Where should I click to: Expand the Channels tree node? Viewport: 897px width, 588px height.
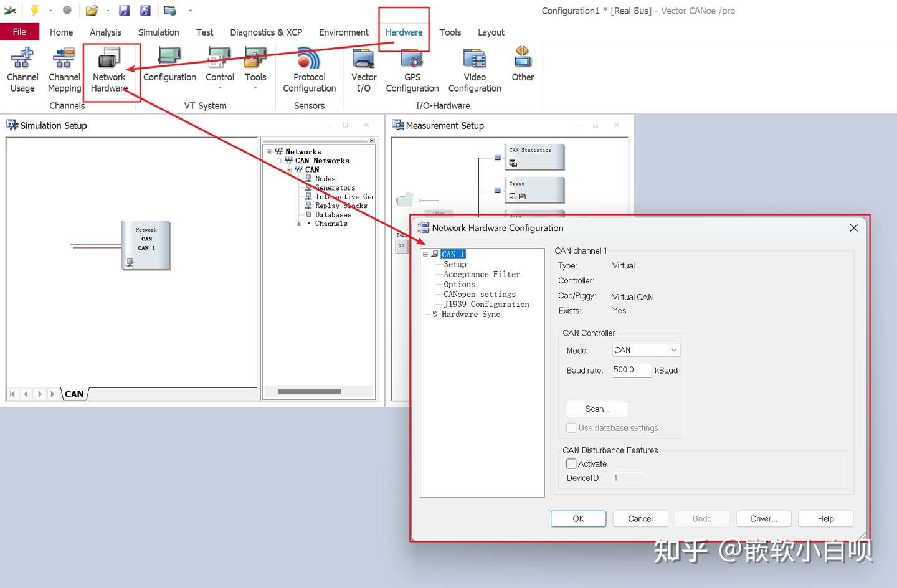tap(299, 224)
